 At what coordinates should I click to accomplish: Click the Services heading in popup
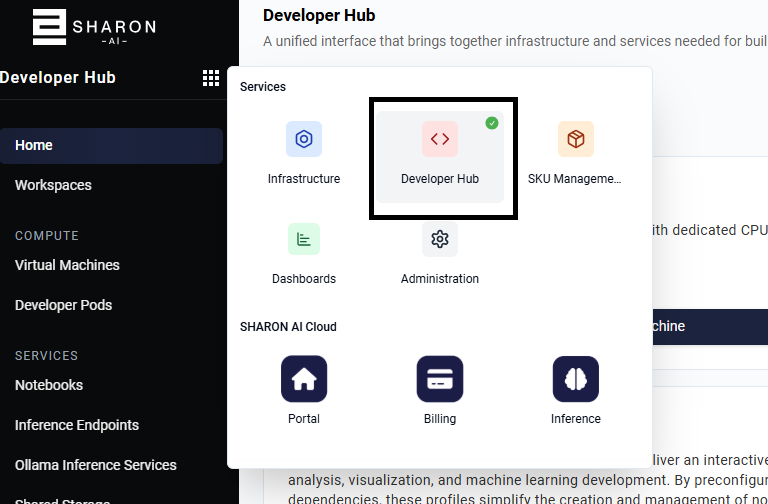[263, 87]
